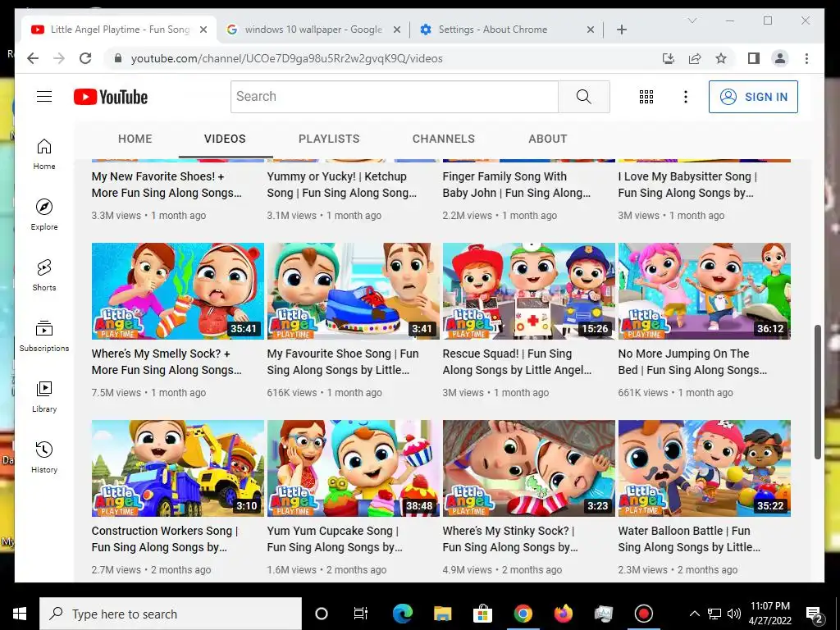Select the channel VIDEOS tab
This screenshot has height=630, width=840.
point(225,139)
